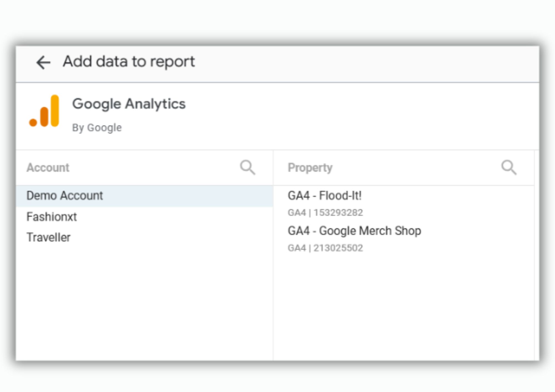Choose the Traveller account
The image size is (555, 392).
click(49, 238)
